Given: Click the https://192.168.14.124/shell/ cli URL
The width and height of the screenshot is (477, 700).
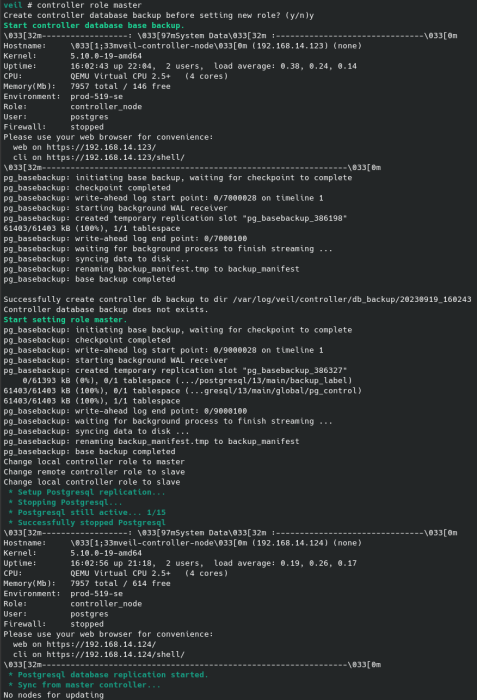Looking at the screenshot, I should pos(116,654).
